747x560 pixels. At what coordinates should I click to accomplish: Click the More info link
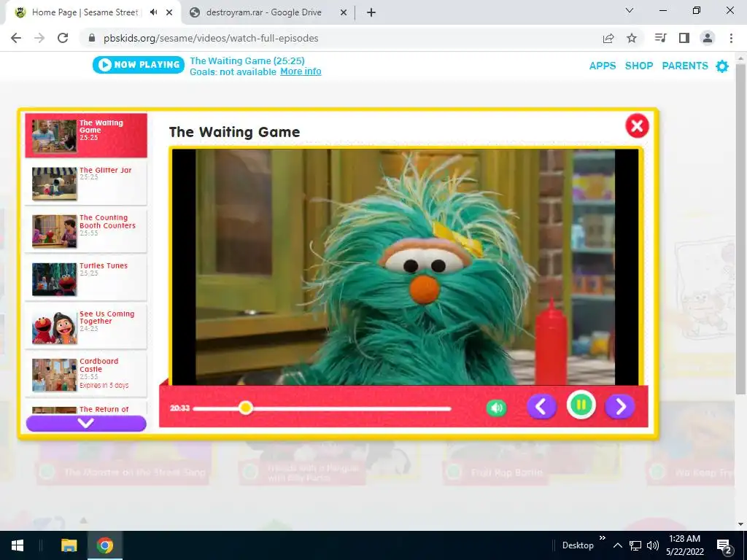point(301,71)
